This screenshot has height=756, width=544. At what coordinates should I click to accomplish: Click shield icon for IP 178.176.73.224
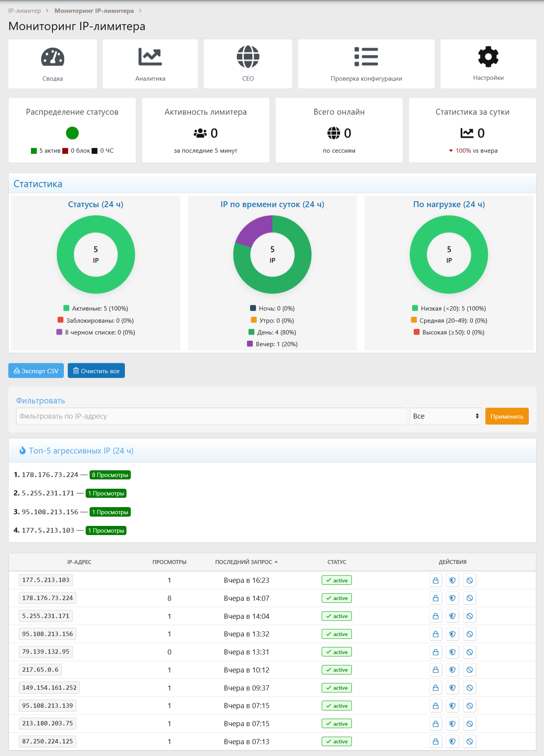[x=452, y=599]
